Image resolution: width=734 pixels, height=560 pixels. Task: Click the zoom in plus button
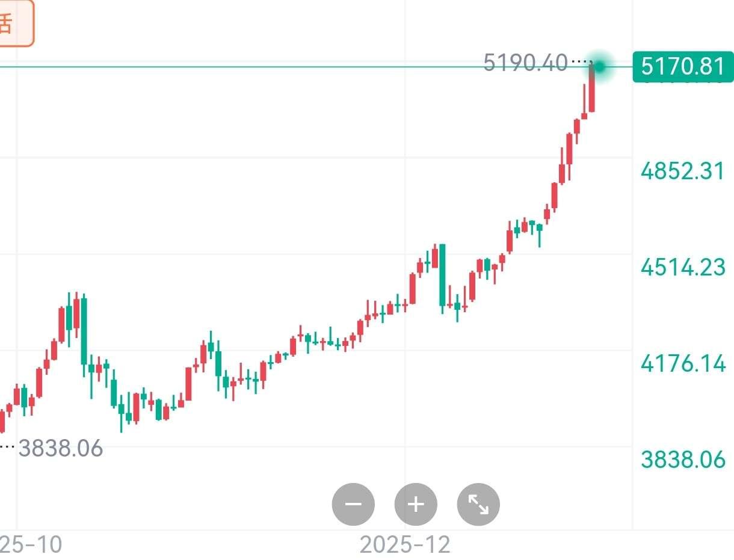[x=416, y=504]
